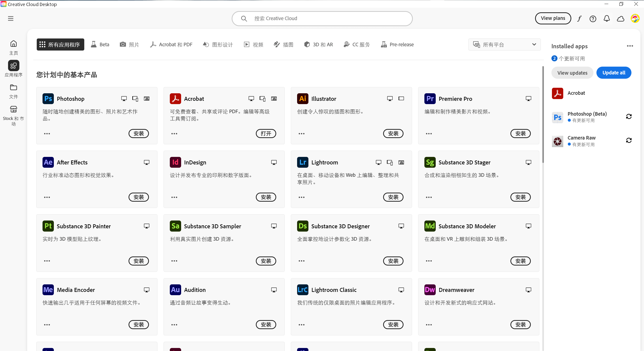Screen dimensions: 644x351
Task: Click 安装 button for Illustrator
Action: coord(393,134)
